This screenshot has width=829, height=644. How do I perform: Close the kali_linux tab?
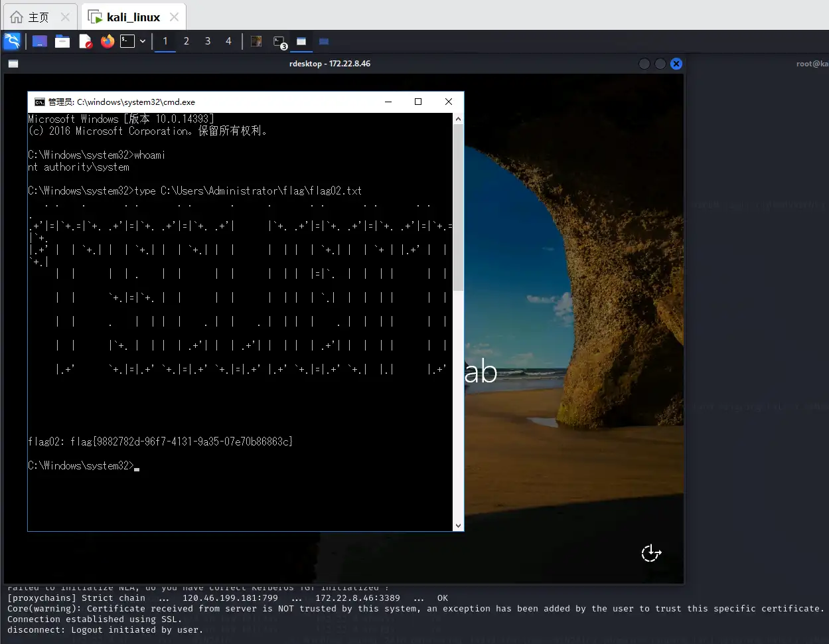pos(174,17)
